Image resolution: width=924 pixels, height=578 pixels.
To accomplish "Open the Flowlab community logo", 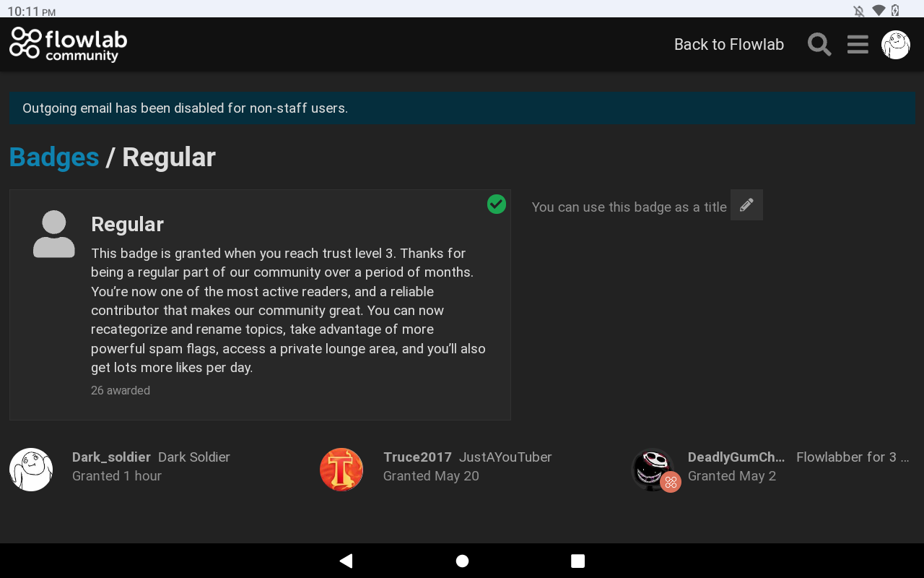I will [69, 44].
